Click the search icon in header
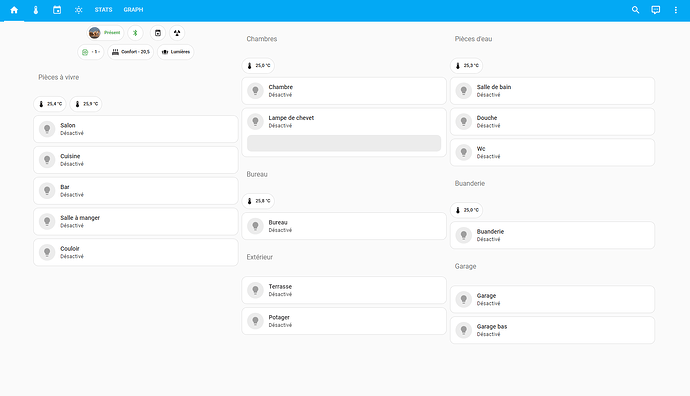The height and width of the screenshot is (396, 690). pyautogui.click(x=635, y=10)
